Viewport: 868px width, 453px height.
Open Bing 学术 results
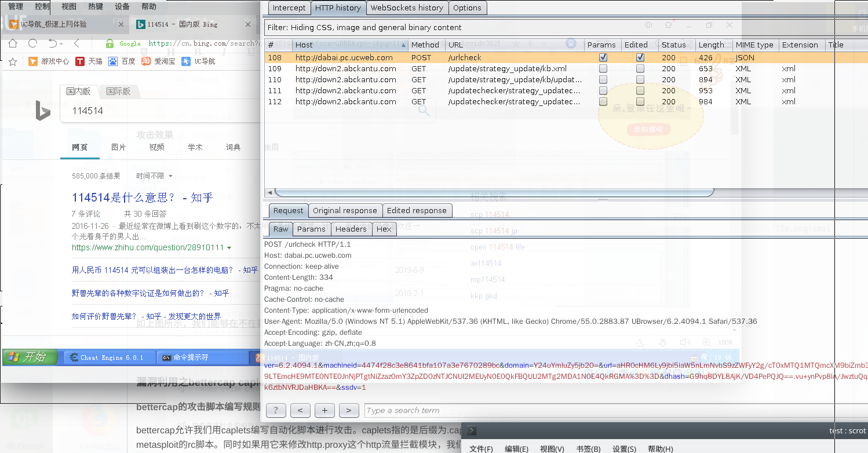[195, 147]
